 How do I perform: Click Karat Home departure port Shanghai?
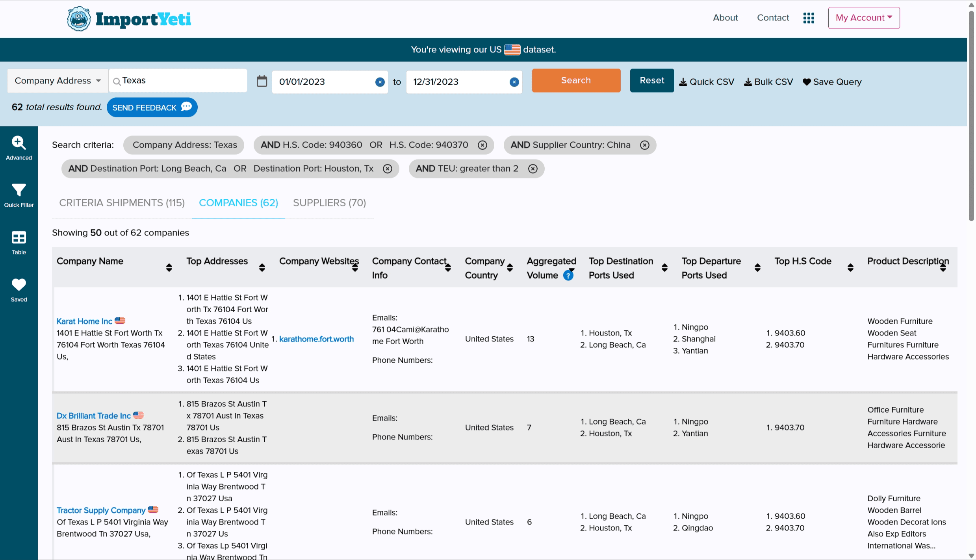tap(698, 339)
